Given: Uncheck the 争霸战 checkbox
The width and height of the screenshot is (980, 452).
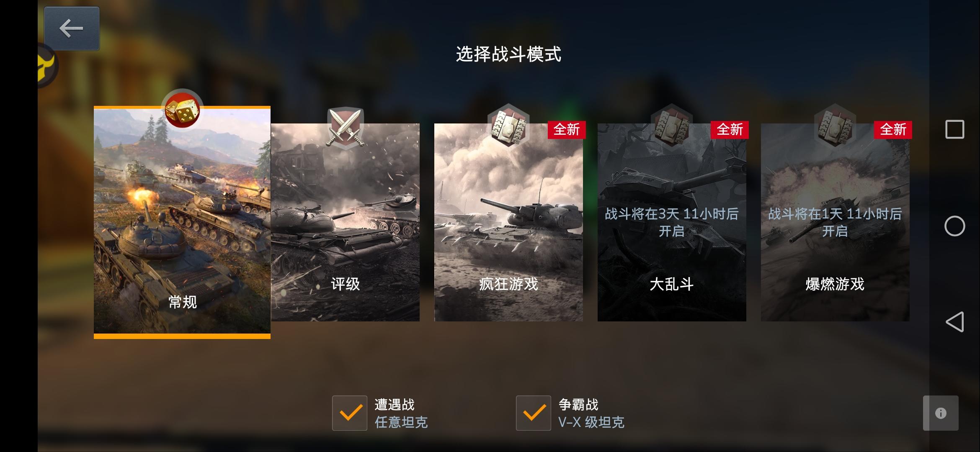Looking at the screenshot, I should 534,413.
